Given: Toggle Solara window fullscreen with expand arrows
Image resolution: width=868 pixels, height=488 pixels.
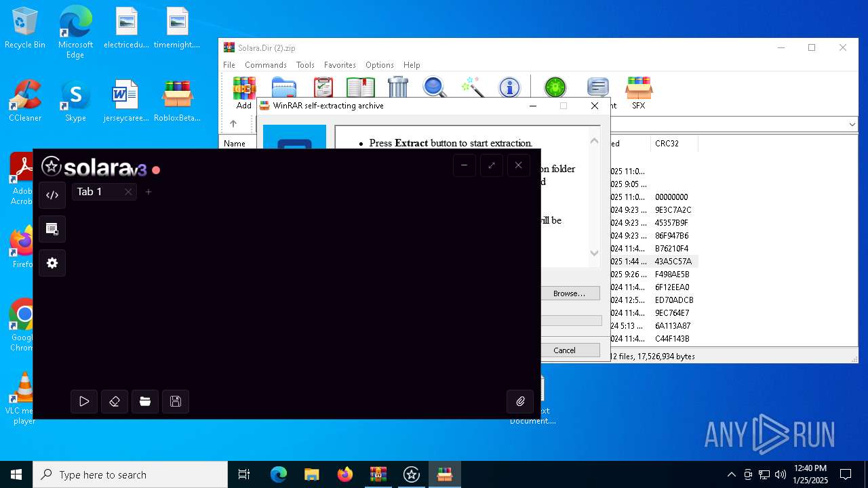Looking at the screenshot, I should (x=492, y=165).
